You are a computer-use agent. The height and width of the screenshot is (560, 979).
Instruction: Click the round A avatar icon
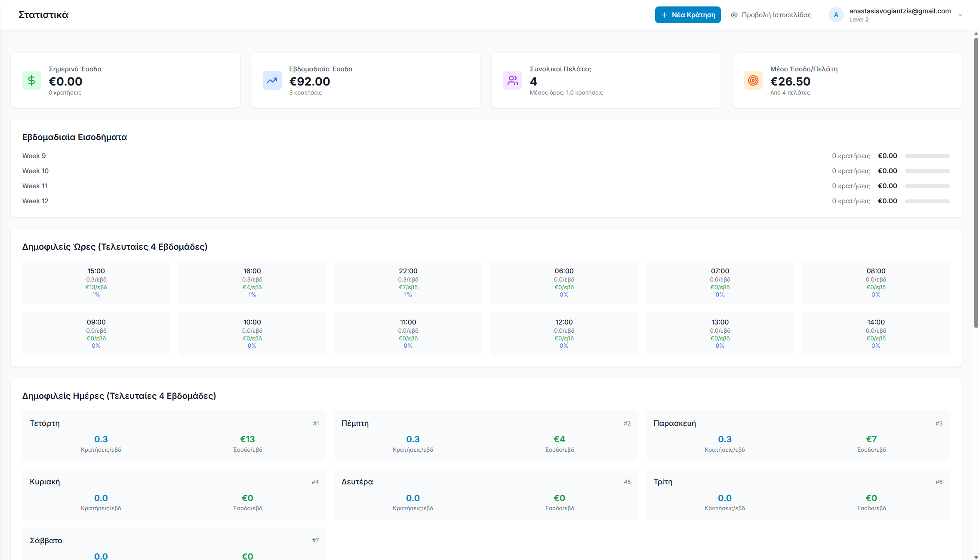(836, 15)
